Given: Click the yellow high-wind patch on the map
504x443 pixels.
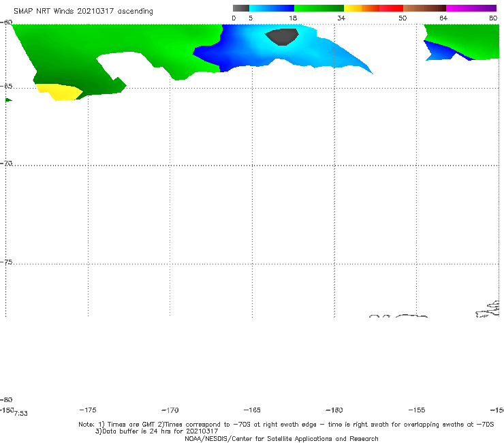Looking at the screenshot, I should point(59,92).
